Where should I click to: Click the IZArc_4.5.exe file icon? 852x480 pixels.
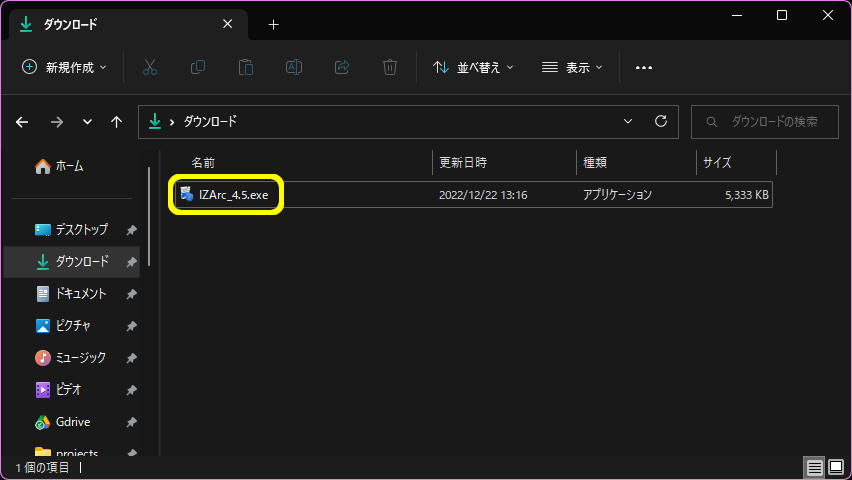[187, 194]
